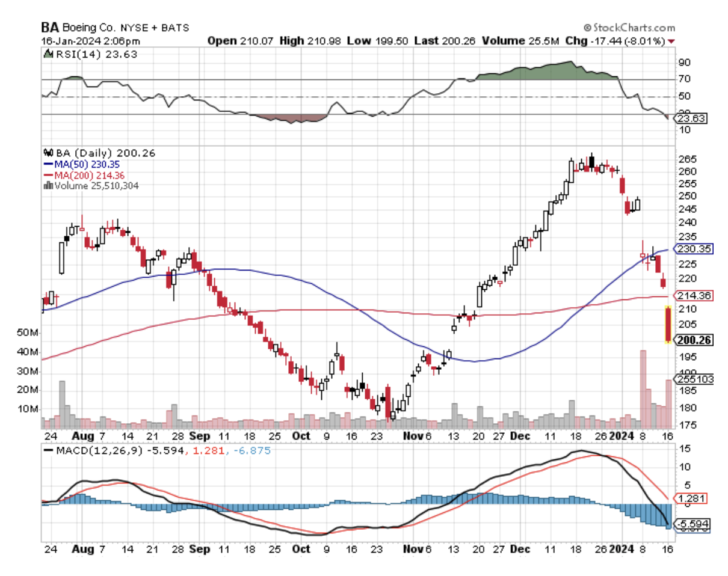Click the blue MA(50) legend line
Viewport: 728px width, 576px height.
click(x=48, y=164)
